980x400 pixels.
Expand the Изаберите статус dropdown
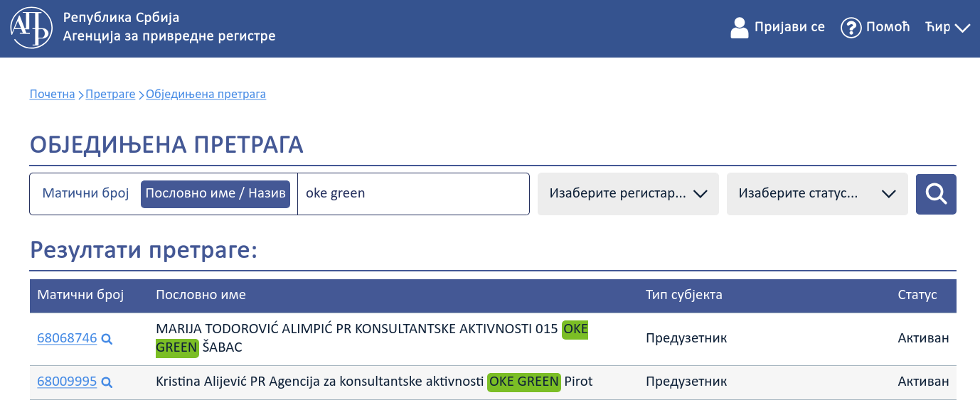tap(817, 194)
